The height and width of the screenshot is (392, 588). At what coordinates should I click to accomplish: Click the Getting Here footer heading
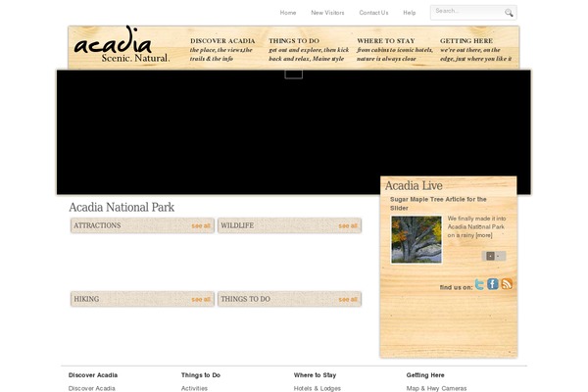425,375
